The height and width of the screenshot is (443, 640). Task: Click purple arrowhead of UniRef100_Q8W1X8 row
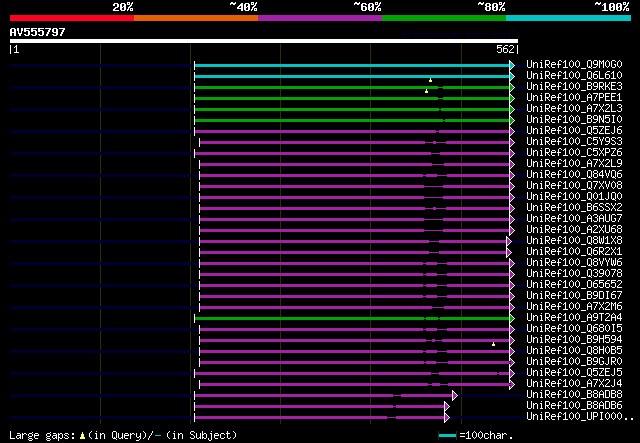tap(509, 242)
